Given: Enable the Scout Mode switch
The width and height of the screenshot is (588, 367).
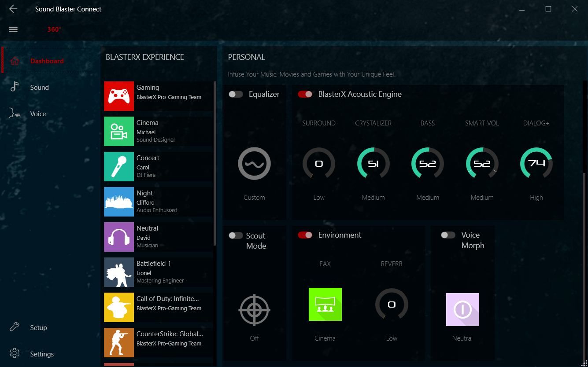Looking at the screenshot, I should coord(236,235).
